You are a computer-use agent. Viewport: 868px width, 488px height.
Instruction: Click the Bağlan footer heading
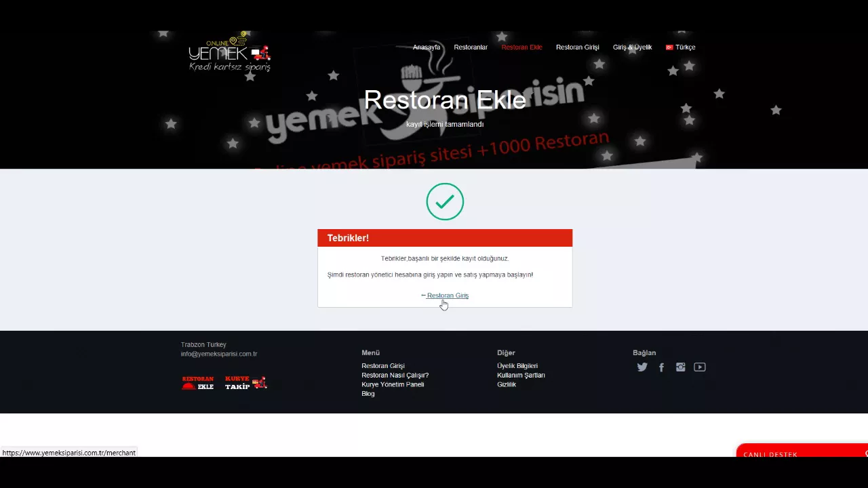(x=644, y=352)
